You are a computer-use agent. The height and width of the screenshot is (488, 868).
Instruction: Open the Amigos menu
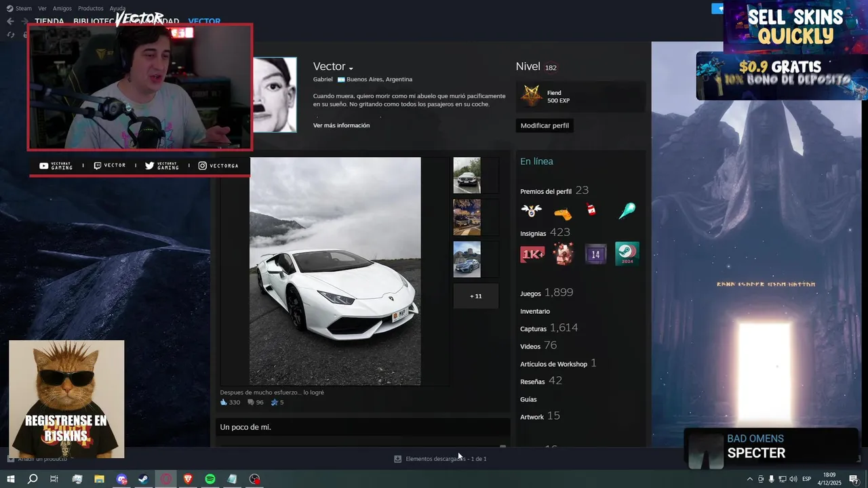point(62,8)
